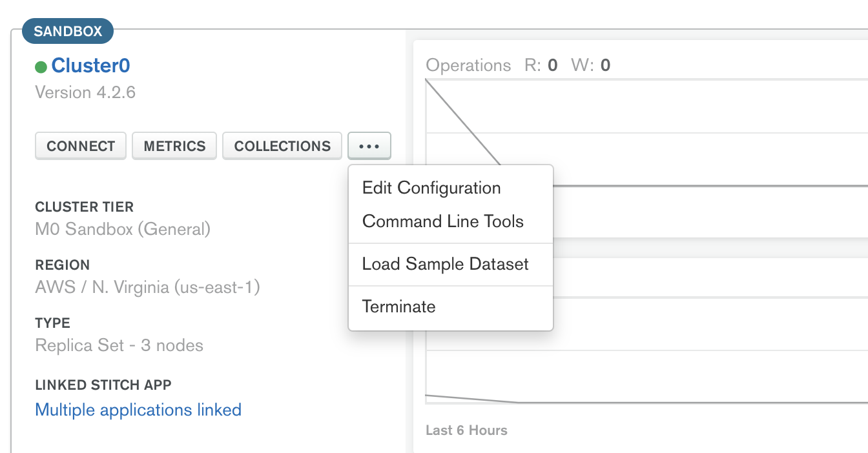
Task: Open the CONNECT dialog for Cluster0
Action: pos(80,145)
